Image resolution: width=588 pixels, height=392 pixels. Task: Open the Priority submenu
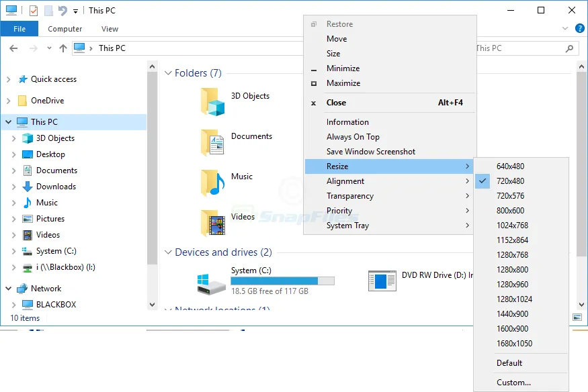point(390,211)
